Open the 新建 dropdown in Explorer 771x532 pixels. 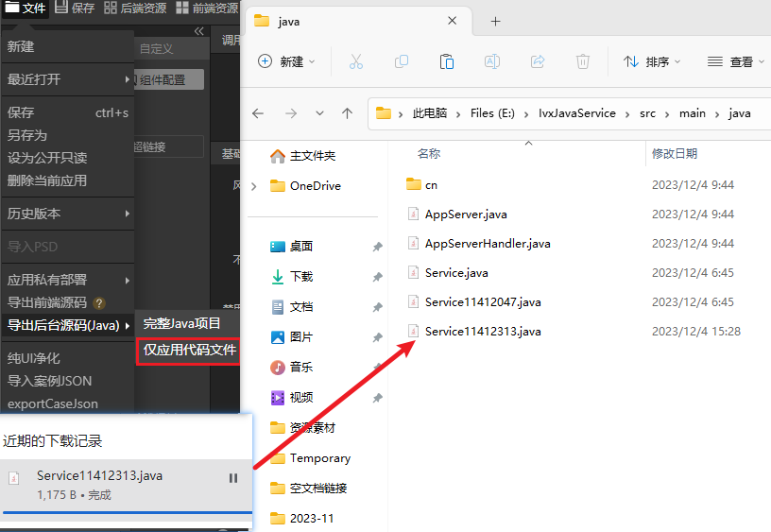286,61
